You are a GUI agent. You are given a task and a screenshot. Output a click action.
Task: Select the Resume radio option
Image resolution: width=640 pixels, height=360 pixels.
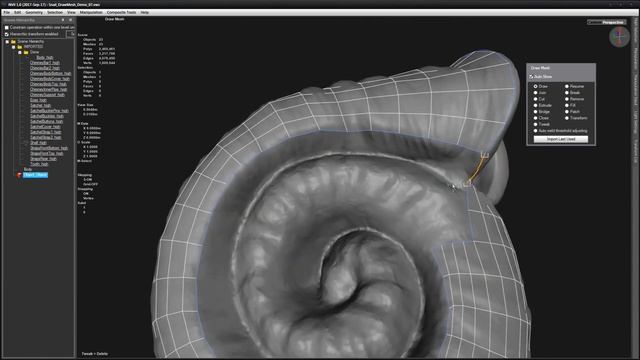point(567,87)
